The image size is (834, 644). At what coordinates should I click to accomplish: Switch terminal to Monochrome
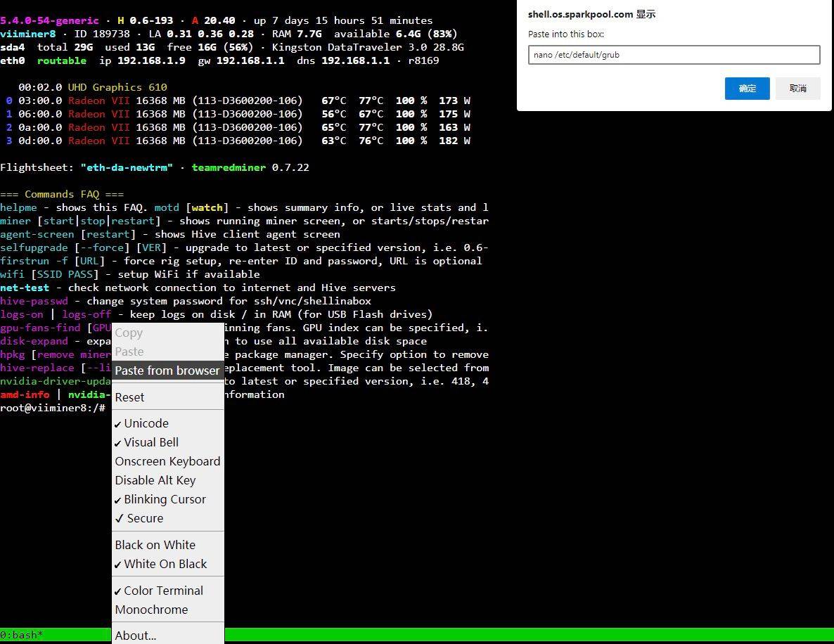151,610
